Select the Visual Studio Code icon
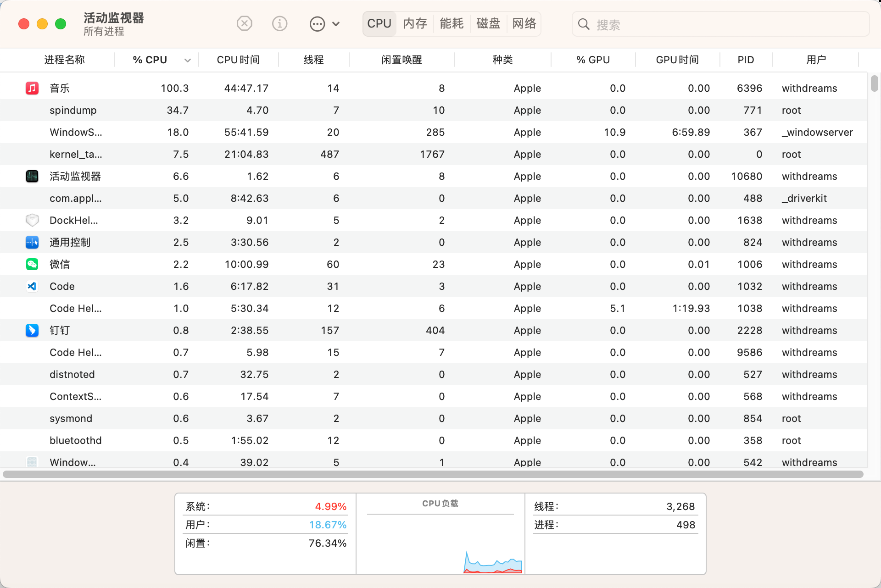This screenshot has width=881, height=588. 32,286
